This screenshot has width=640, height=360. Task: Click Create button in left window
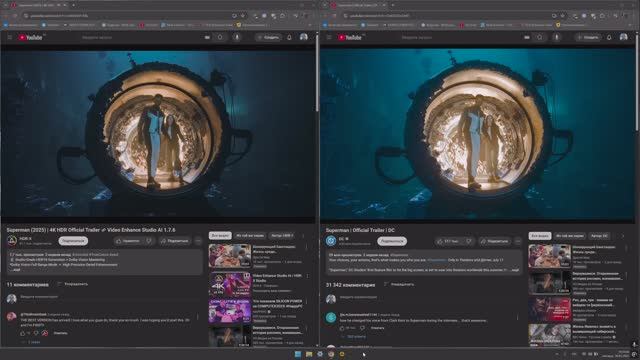click(x=269, y=38)
